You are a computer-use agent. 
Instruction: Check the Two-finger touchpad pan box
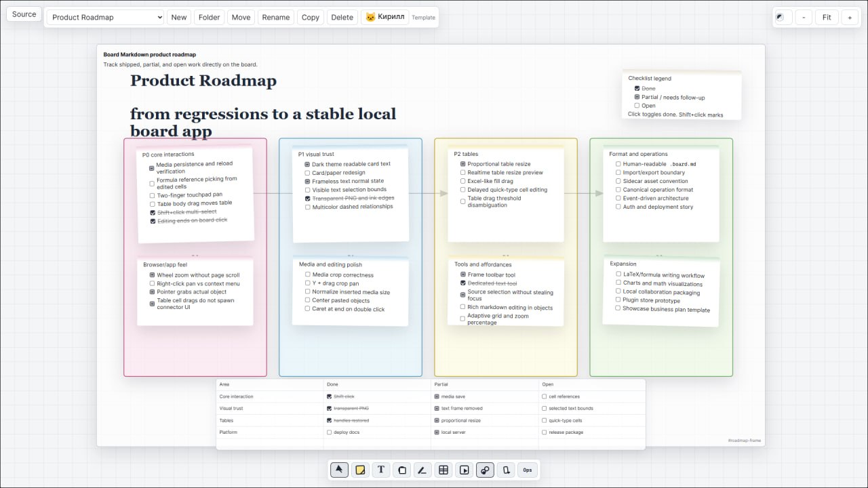pyautogui.click(x=152, y=195)
